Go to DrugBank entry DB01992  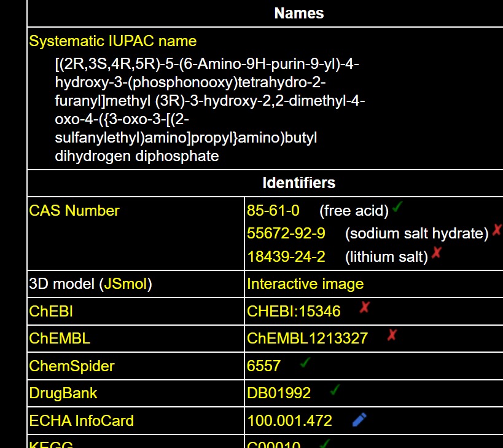[x=278, y=393]
